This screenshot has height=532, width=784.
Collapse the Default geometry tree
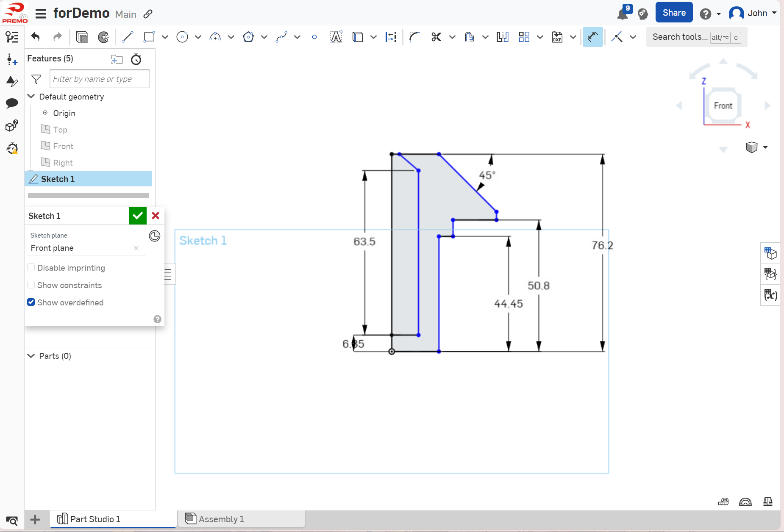(31, 97)
